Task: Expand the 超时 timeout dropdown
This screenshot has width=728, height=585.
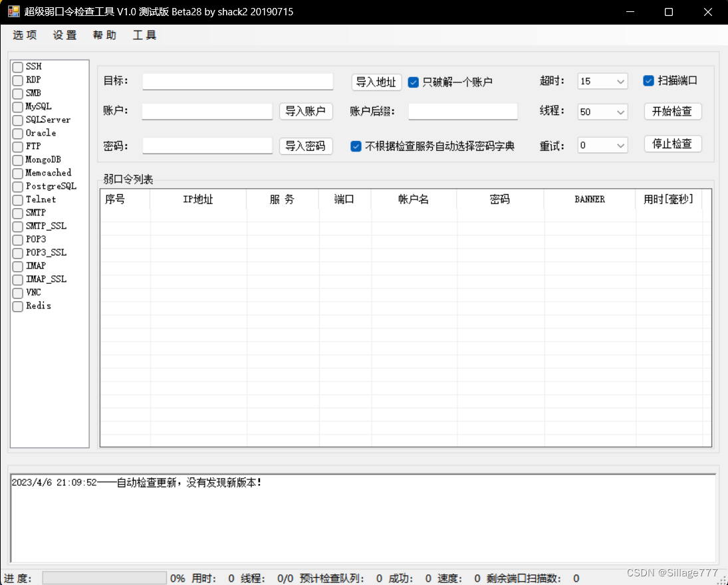Action: click(620, 81)
